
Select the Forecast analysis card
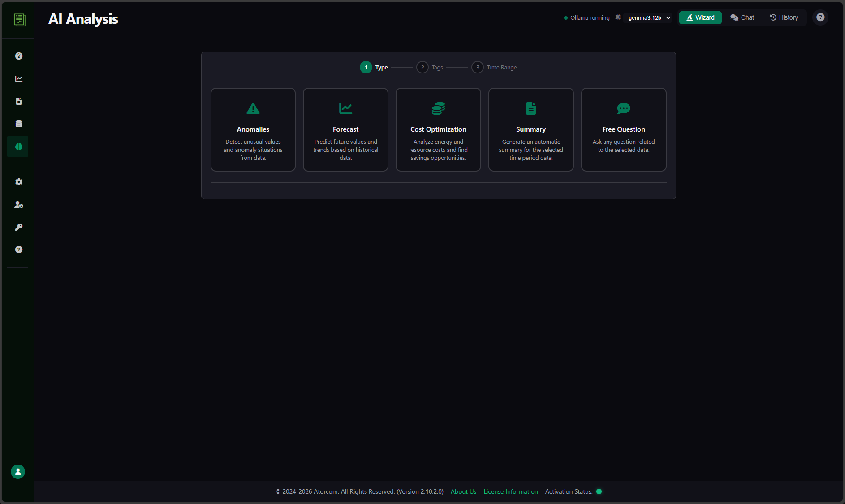pyautogui.click(x=345, y=129)
